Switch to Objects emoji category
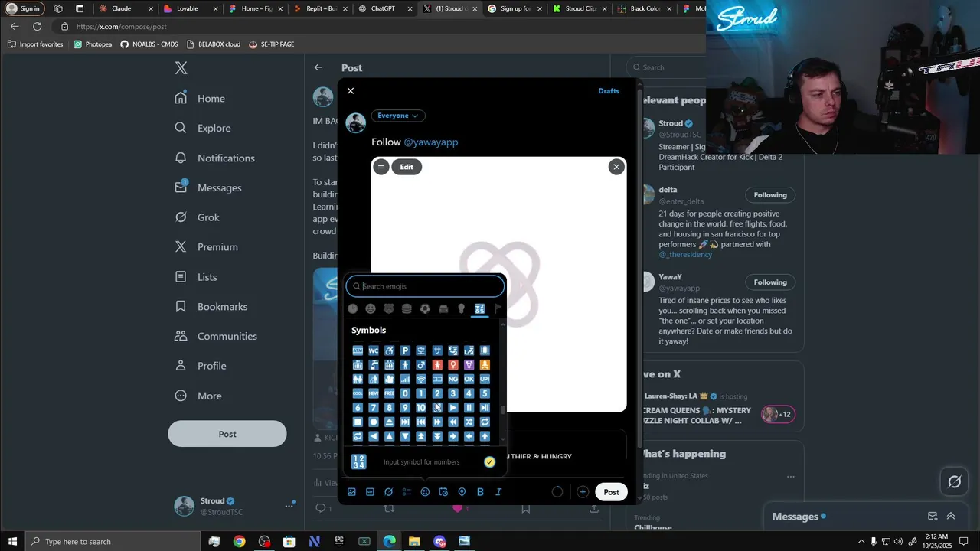Viewport: 980px width, 551px height. (x=461, y=308)
